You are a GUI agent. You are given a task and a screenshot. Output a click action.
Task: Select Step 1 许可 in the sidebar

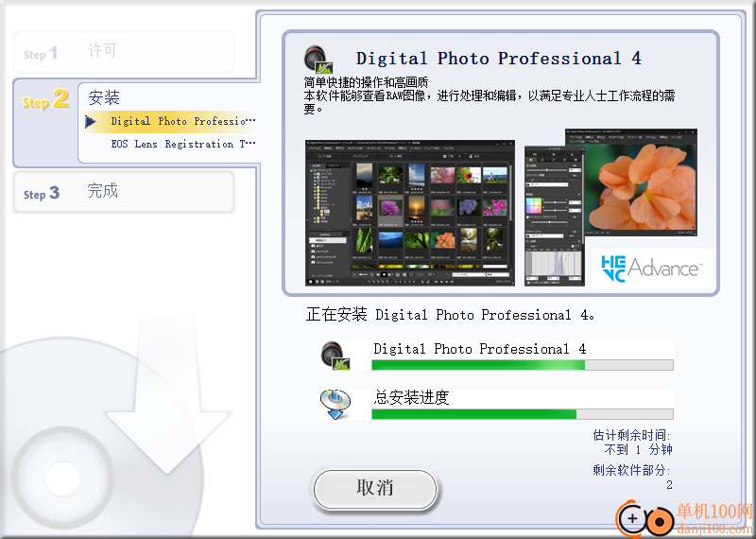(124, 52)
